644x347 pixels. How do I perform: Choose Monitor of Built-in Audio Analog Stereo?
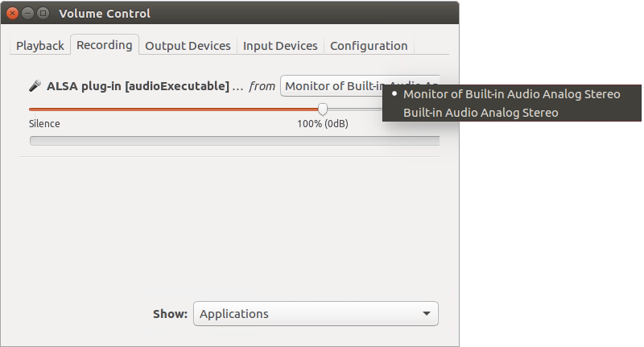click(511, 94)
